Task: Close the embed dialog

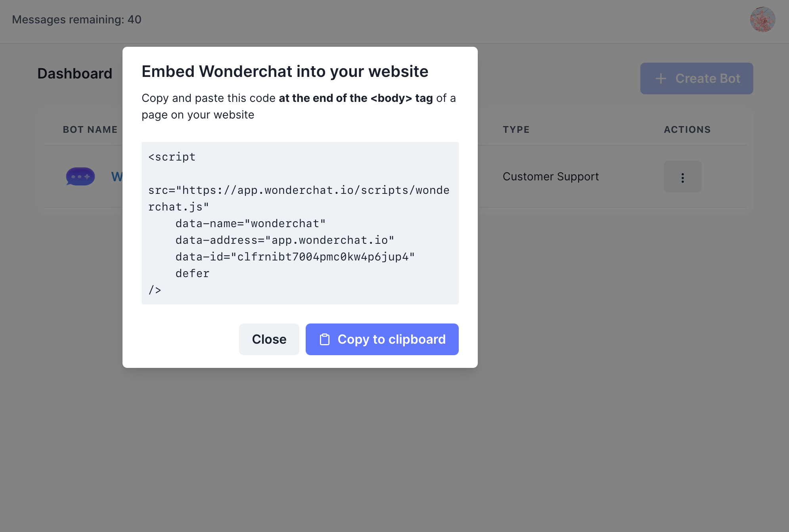Action: point(269,339)
